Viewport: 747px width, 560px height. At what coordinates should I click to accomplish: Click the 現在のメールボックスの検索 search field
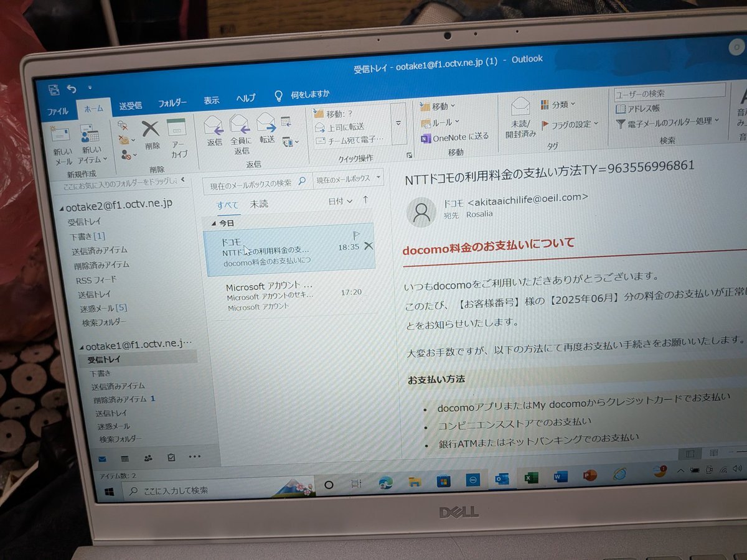258,183
